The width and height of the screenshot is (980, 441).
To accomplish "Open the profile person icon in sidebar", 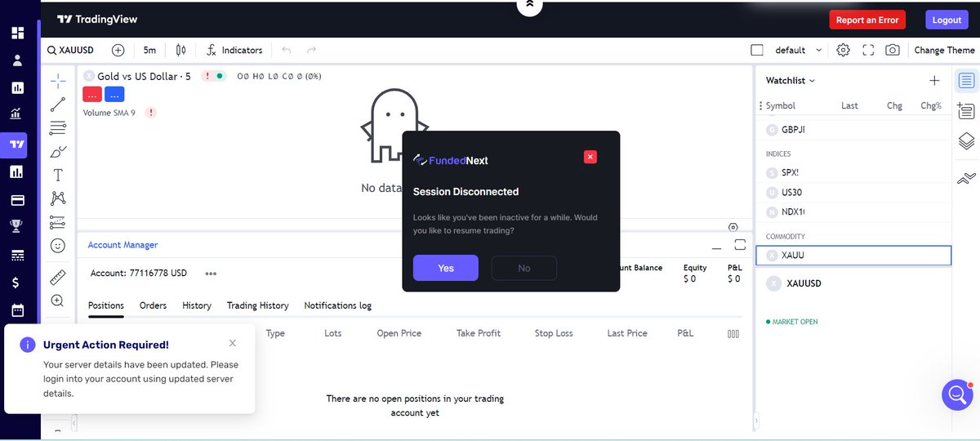I will tap(17, 60).
